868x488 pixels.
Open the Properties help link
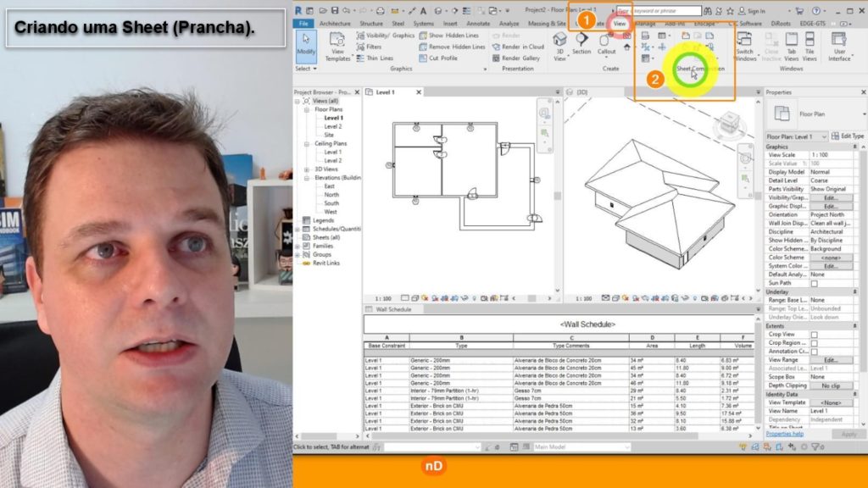click(x=785, y=434)
